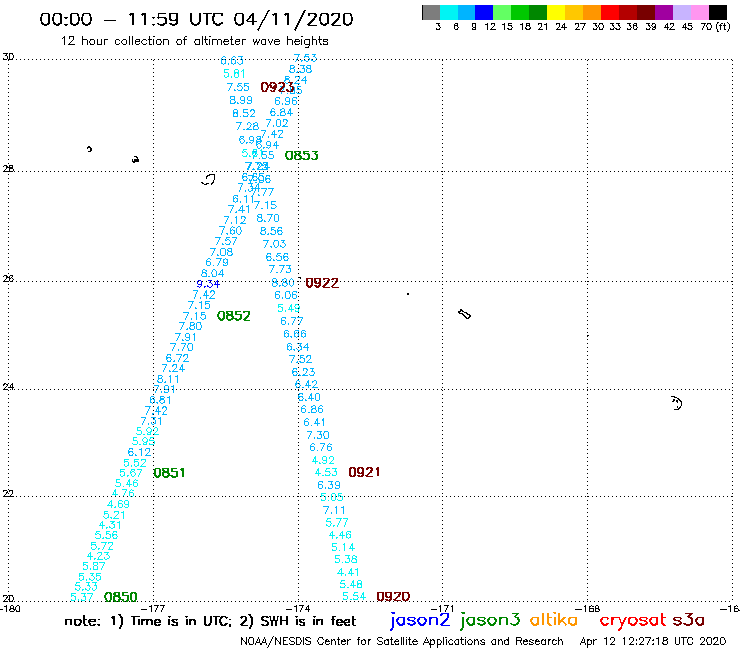Click the -171 longitude axis label
This screenshot has width=740, height=650.
pyautogui.click(x=442, y=608)
